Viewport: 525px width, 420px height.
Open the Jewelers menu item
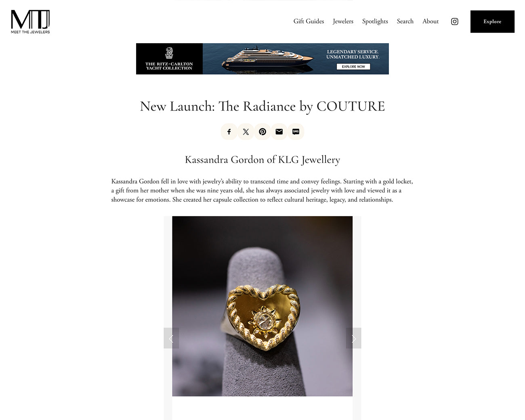pyautogui.click(x=343, y=21)
